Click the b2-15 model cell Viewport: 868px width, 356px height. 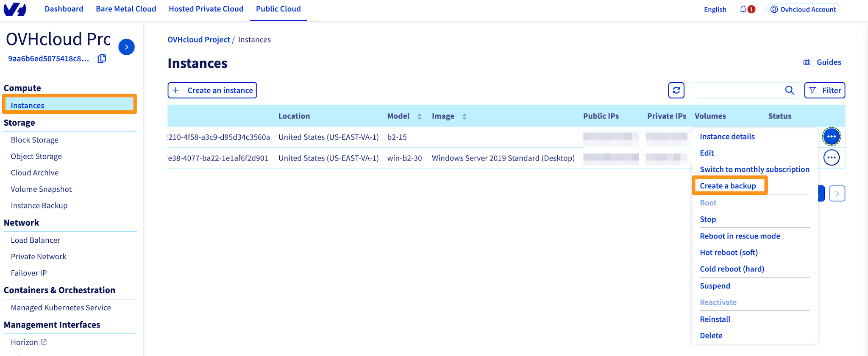click(397, 137)
